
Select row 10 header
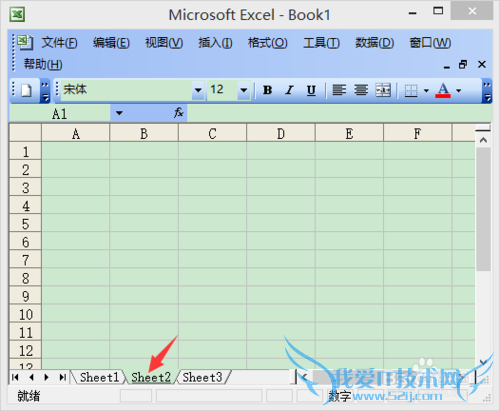coord(25,314)
